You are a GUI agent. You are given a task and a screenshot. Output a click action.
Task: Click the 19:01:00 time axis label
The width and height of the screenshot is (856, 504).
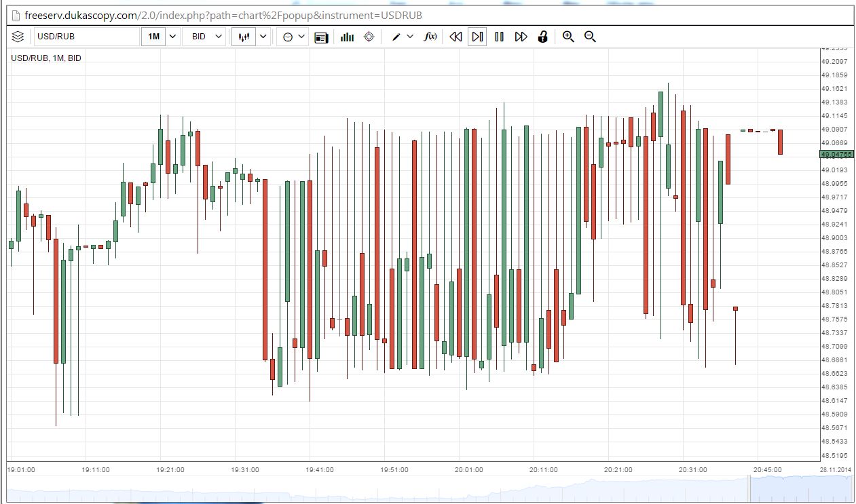click(x=21, y=469)
